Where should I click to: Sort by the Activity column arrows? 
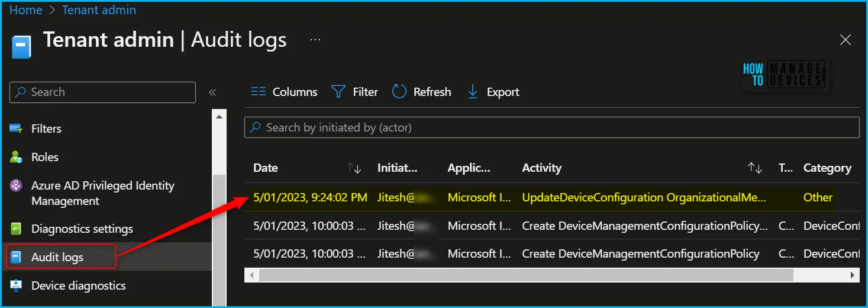pos(755,168)
